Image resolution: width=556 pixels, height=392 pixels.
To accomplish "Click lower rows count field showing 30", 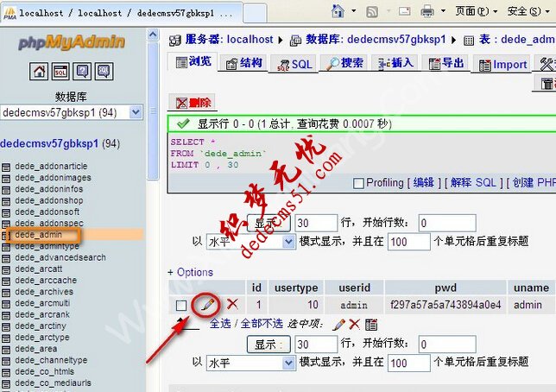I will [x=316, y=345].
